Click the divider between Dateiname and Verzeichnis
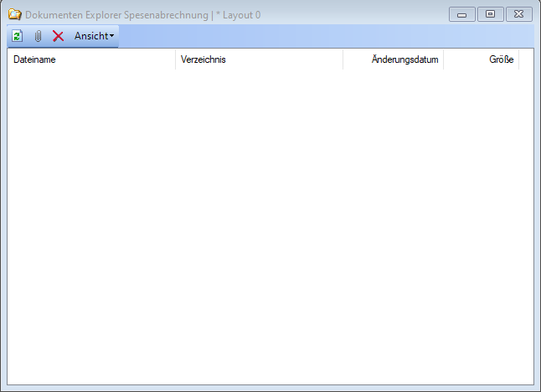Image resolution: width=541 pixels, height=392 pixels. [175, 59]
